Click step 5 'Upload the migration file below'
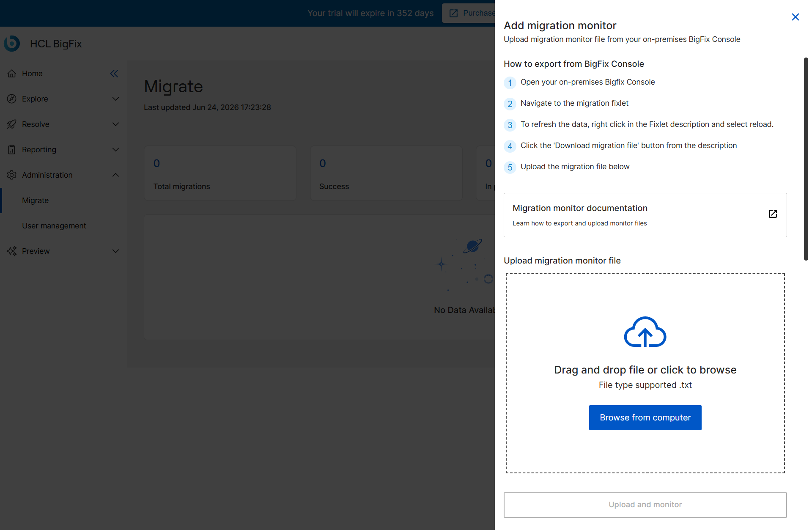Image resolution: width=812 pixels, height=530 pixels. click(x=575, y=167)
